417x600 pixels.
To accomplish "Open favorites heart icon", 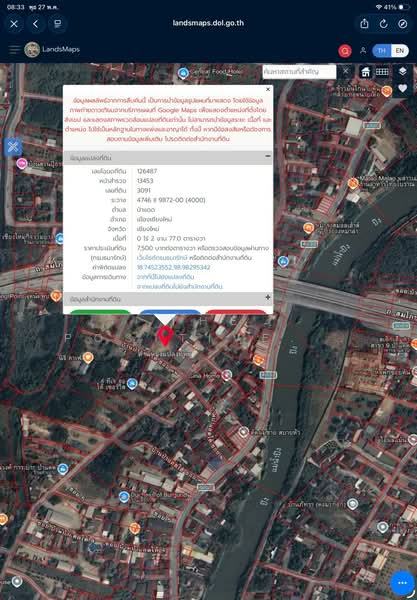I will [402, 88].
